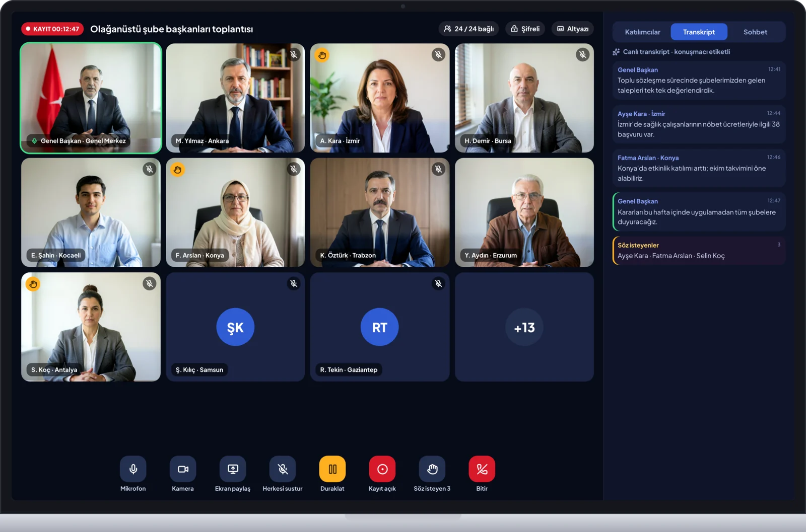Open the Söz isteyen 3 hand-raise list

click(x=432, y=469)
